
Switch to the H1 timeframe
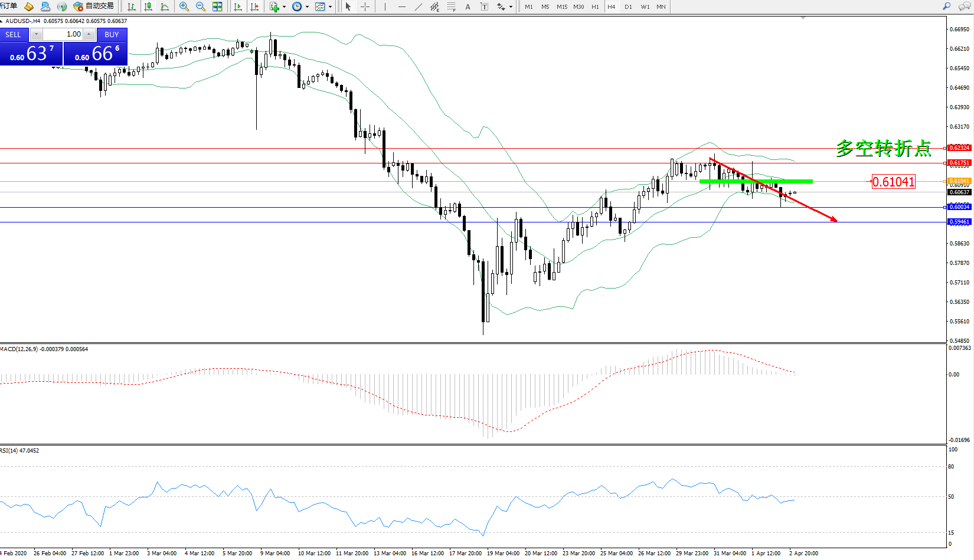point(595,6)
